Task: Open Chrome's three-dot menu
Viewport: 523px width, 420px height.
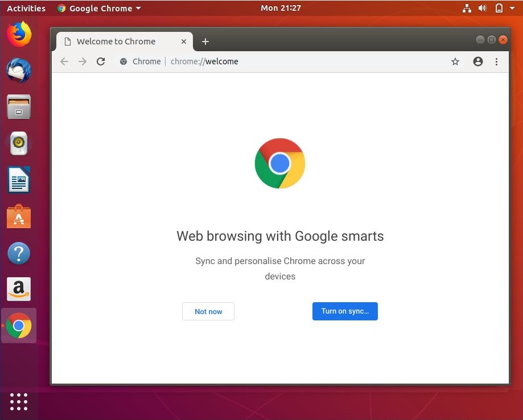Action: click(496, 61)
